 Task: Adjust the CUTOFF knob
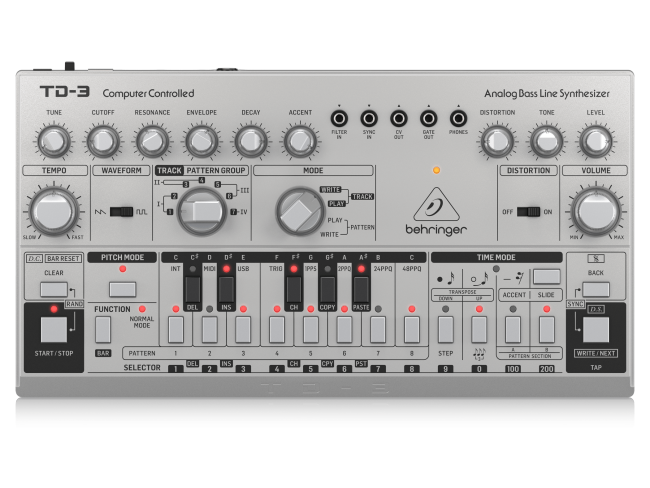[x=103, y=141]
